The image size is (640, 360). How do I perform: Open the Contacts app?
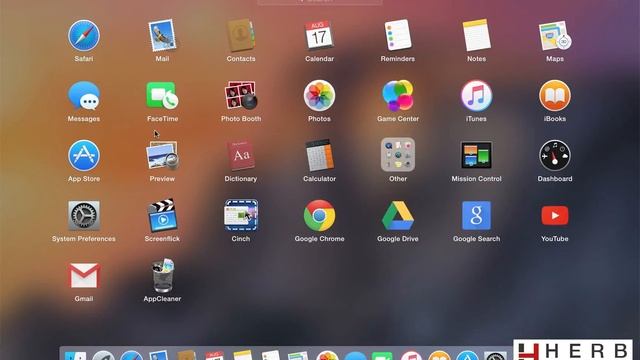241,36
